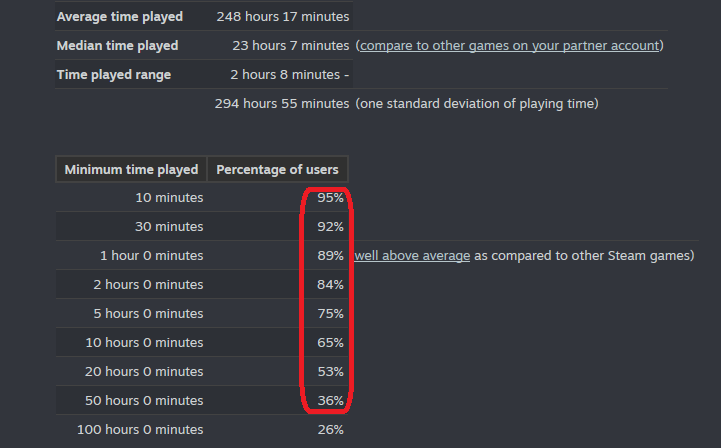721x448 pixels.
Task: Click the Minimum time played column header
Action: [131, 170]
